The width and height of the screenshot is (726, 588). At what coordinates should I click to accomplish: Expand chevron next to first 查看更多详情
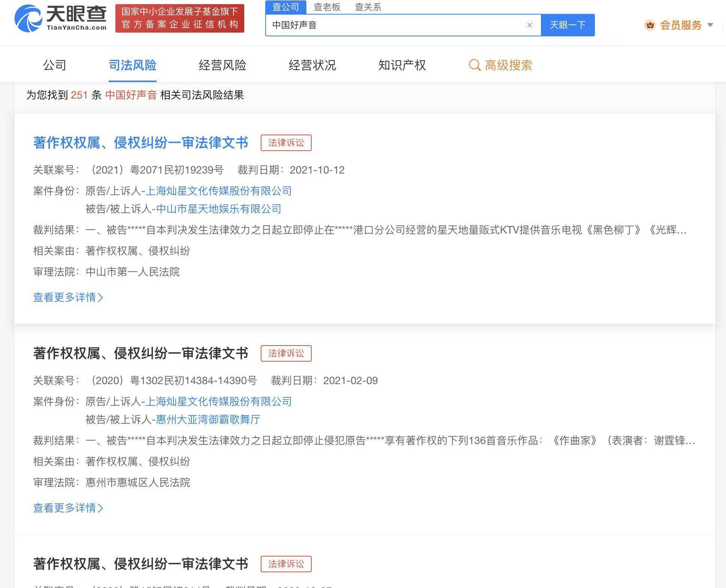[100, 298]
